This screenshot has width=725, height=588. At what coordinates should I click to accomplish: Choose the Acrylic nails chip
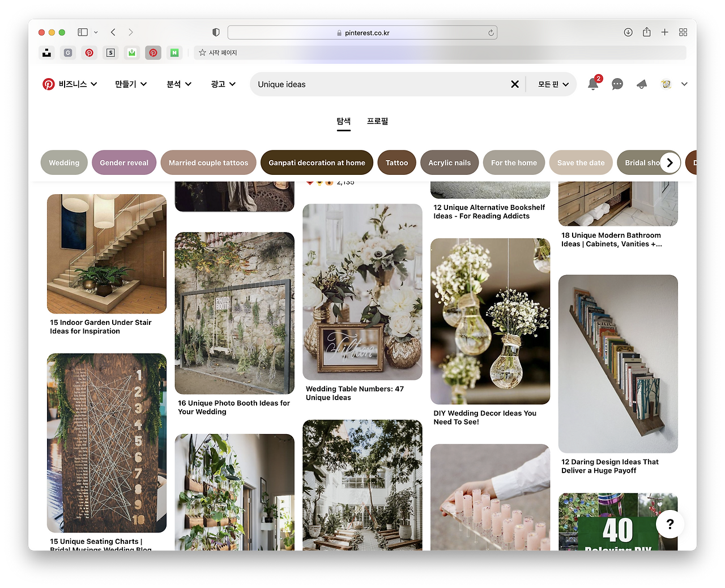450,162
